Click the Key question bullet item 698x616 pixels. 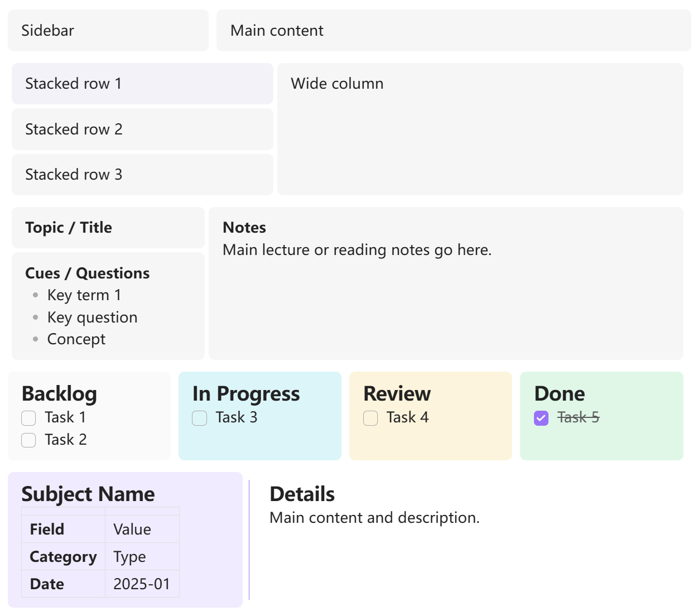[x=93, y=317]
